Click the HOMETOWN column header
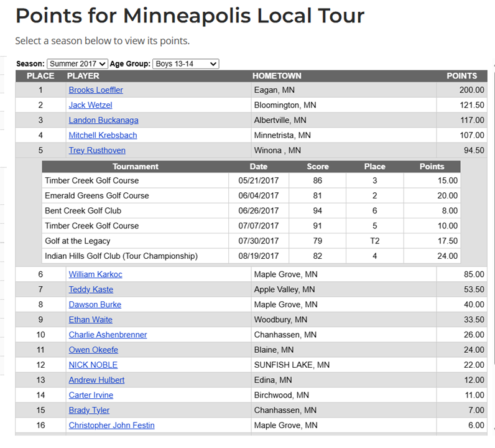This screenshot has width=495, height=448. [x=277, y=76]
